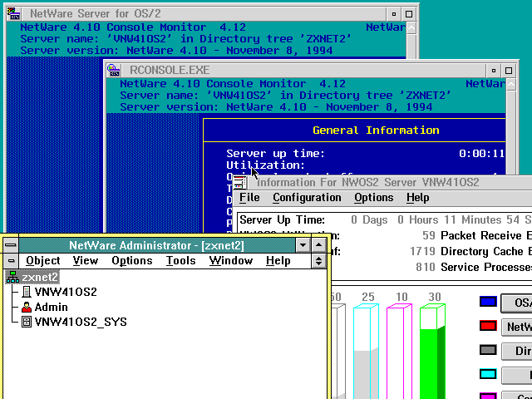The height and width of the screenshot is (399, 532).
Task: Click the NetWare Administrator minimize down-arrow button
Action: click(303, 245)
